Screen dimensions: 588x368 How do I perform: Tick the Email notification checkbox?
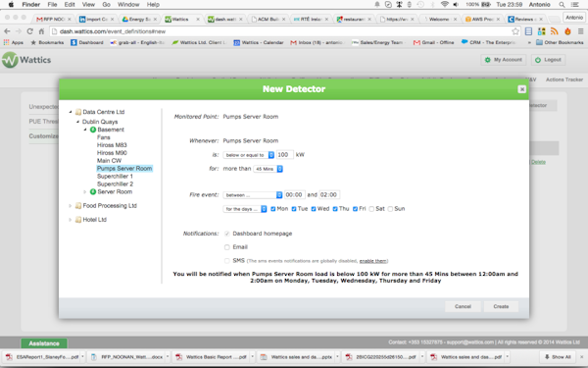click(x=227, y=247)
